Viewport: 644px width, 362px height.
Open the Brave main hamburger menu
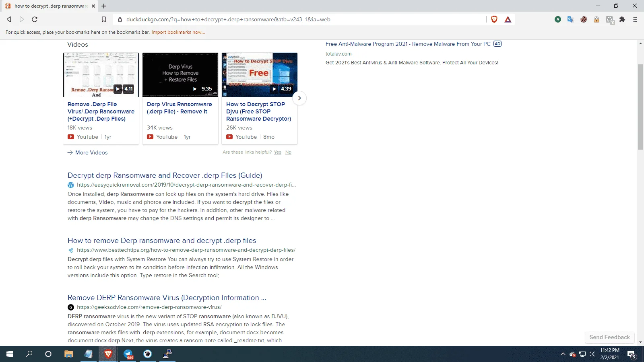tap(635, 19)
